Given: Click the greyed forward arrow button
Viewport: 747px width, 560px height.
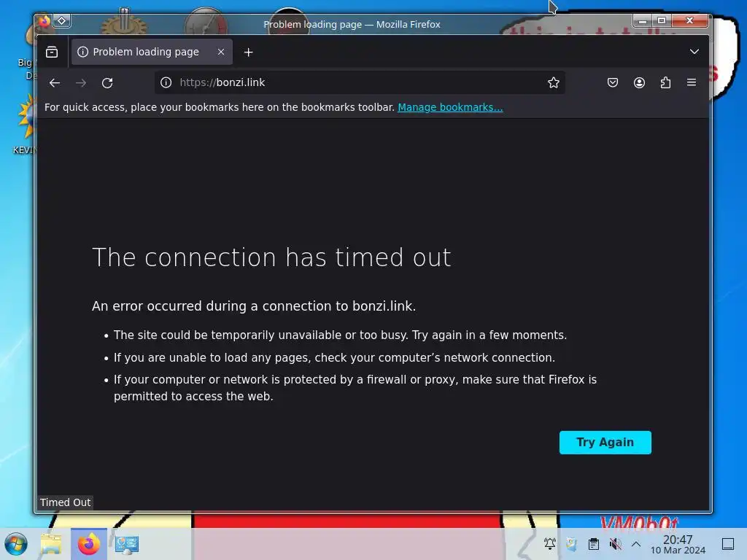Looking at the screenshot, I should pyautogui.click(x=81, y=83).
